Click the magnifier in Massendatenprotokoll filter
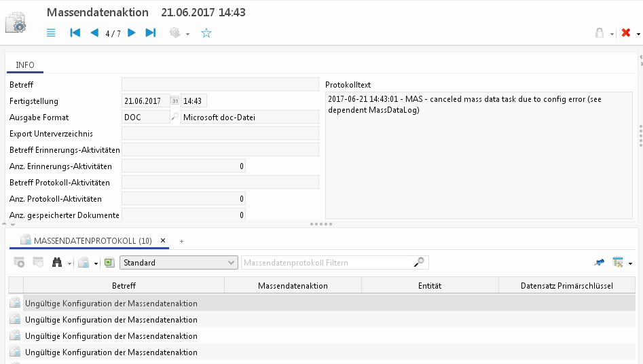 (420, 262)
